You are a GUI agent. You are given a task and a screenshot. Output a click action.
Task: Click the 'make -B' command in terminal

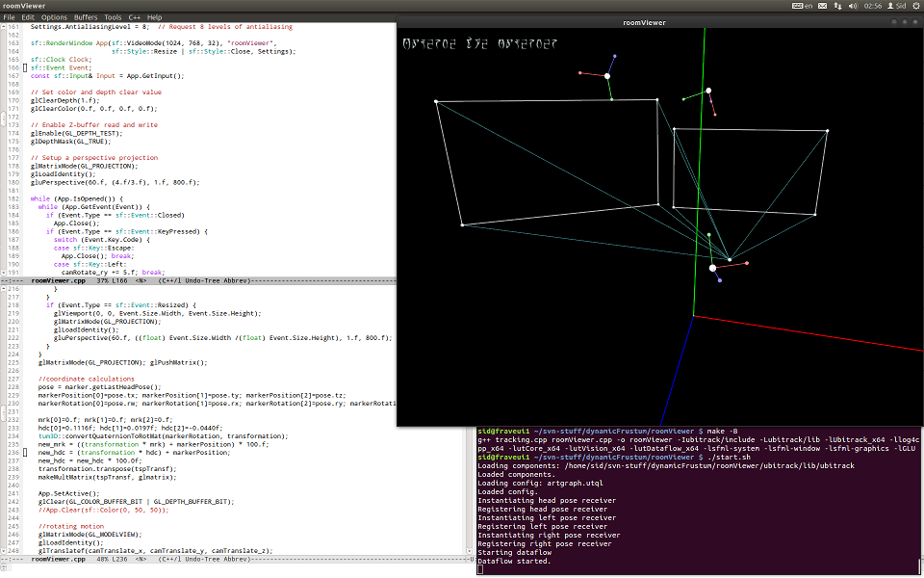pos(722,432)
